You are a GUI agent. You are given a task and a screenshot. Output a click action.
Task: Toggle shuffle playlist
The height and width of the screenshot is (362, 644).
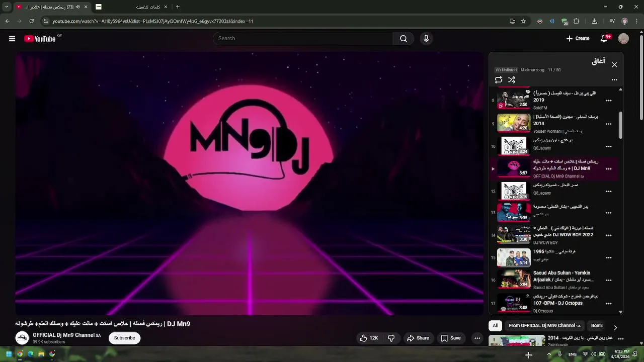tap(512, 80)
